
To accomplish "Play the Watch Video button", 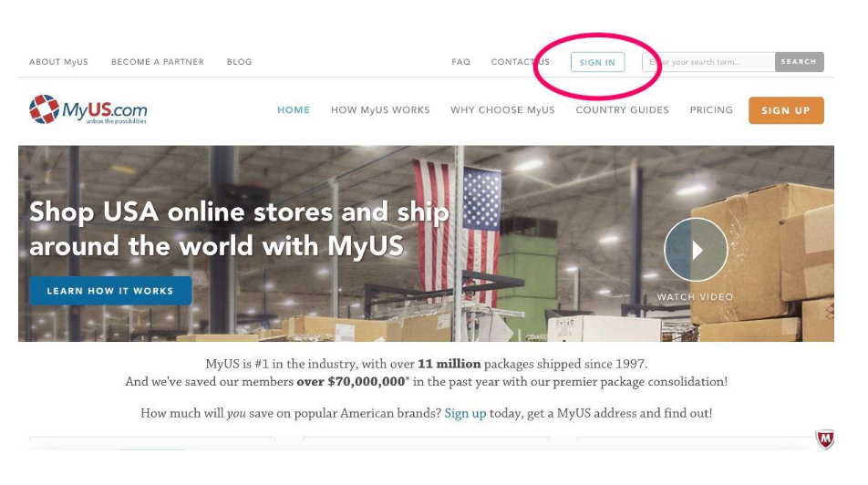I will click(x=696, y=250).
